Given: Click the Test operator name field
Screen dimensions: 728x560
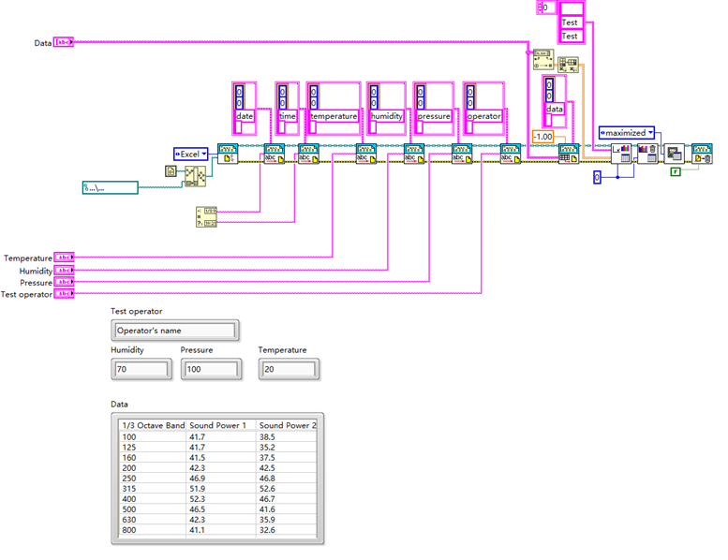Looking at the screenshot, I should (x=175, y=331).
